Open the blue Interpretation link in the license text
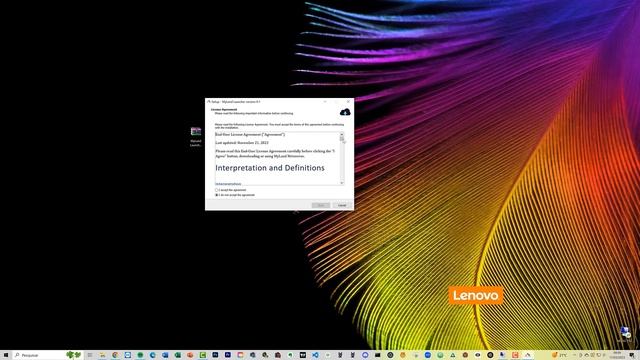The image size is (640, 360). [x=228, y=184]
